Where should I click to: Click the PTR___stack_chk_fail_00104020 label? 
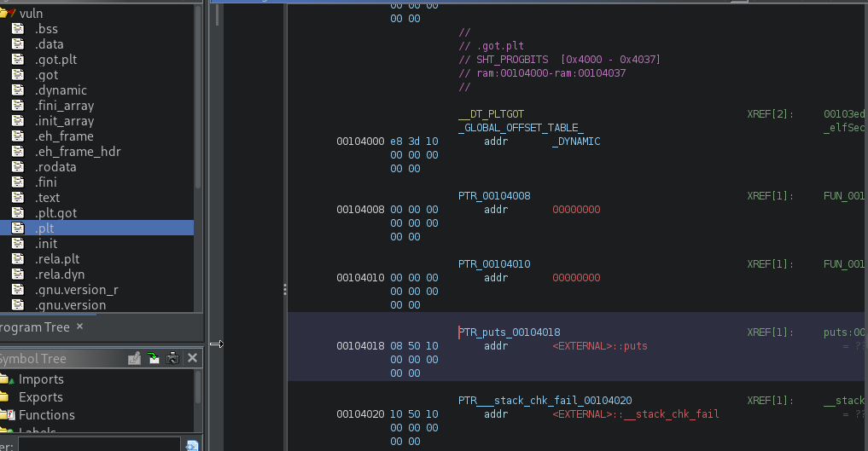[x=545, y=401]
